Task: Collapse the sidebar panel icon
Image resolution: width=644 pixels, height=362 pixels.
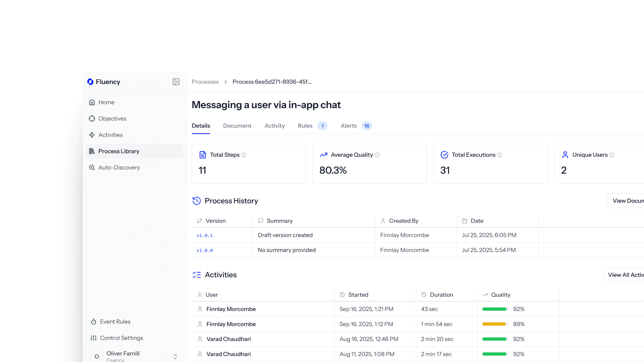Action: point(176,82)
